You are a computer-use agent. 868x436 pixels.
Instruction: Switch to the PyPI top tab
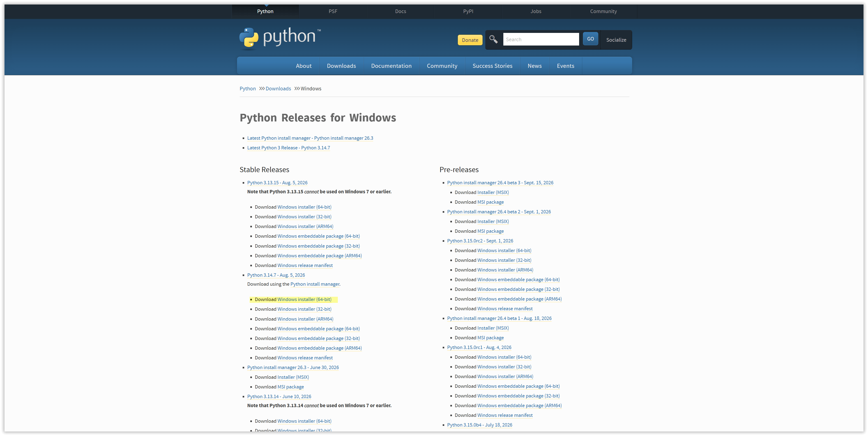tap(468, 11)
